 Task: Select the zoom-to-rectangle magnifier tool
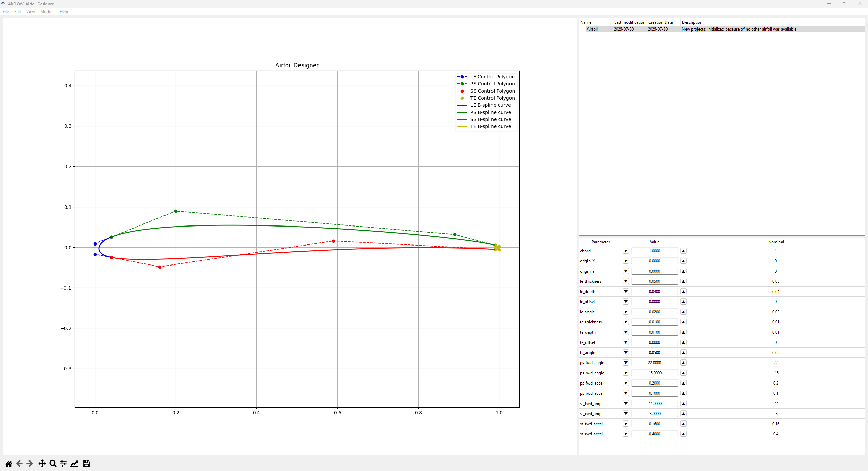(52, 463)
